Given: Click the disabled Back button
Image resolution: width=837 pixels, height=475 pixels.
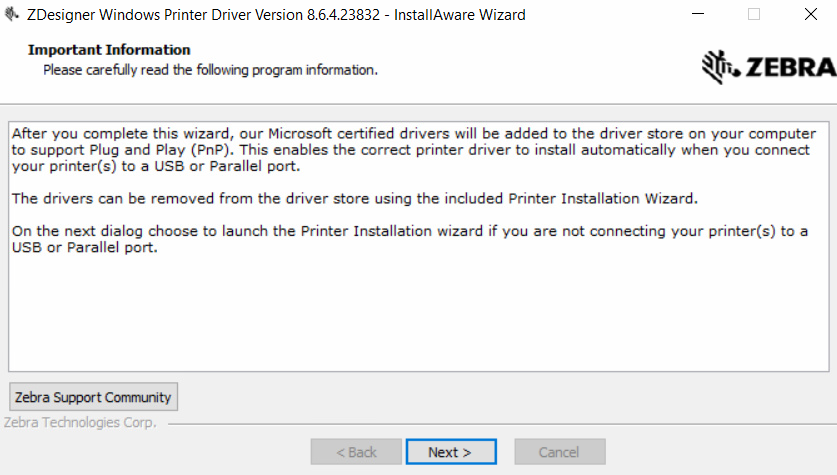Looking at the screenshot, I should [357, 452].
